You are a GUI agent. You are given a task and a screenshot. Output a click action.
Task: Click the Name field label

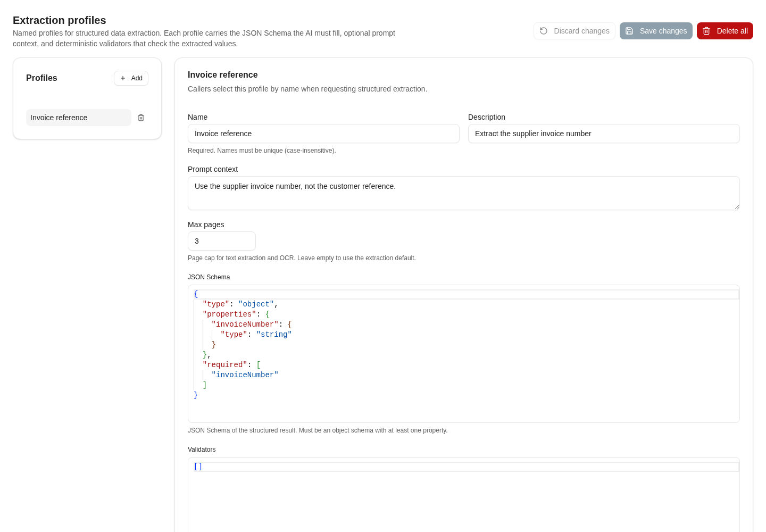point(198,117)
